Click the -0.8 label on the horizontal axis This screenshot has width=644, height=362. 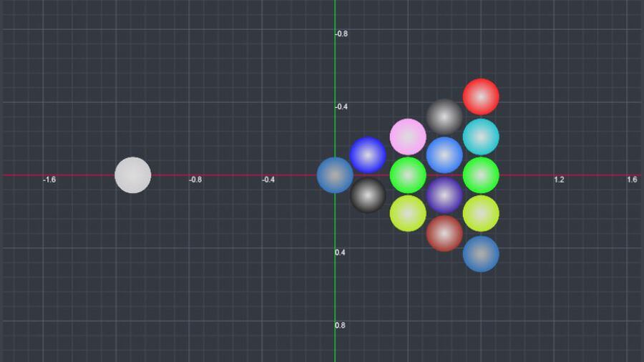click(195, 180)
